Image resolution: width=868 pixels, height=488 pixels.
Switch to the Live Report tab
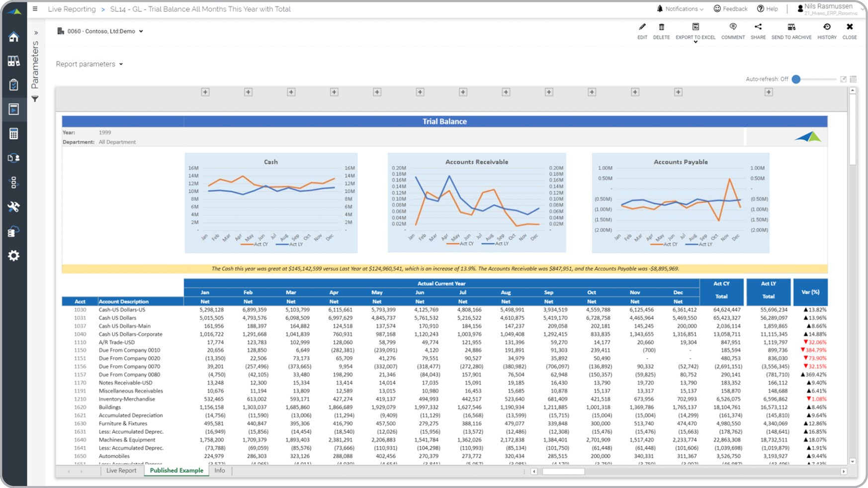coord(121,471)
